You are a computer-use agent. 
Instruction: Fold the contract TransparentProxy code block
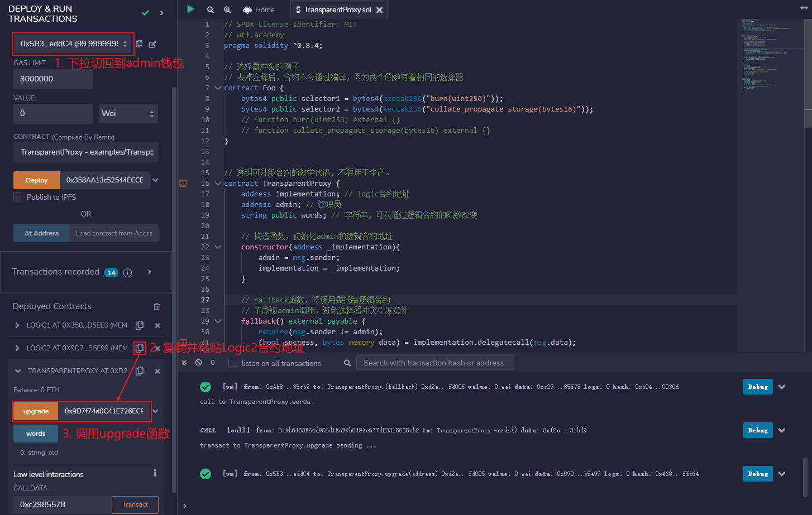pyautogui.click(x=218, y=183)
